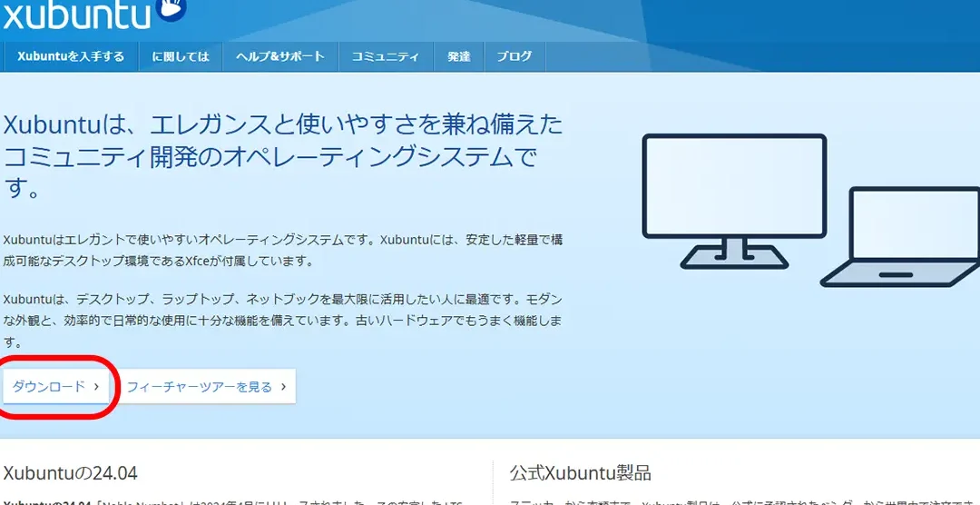This screenshot has width=980, height=505.
Task: Click the 公式Xubuntu製品 heading
Action: pyautogui.click(x=580, y=472)
